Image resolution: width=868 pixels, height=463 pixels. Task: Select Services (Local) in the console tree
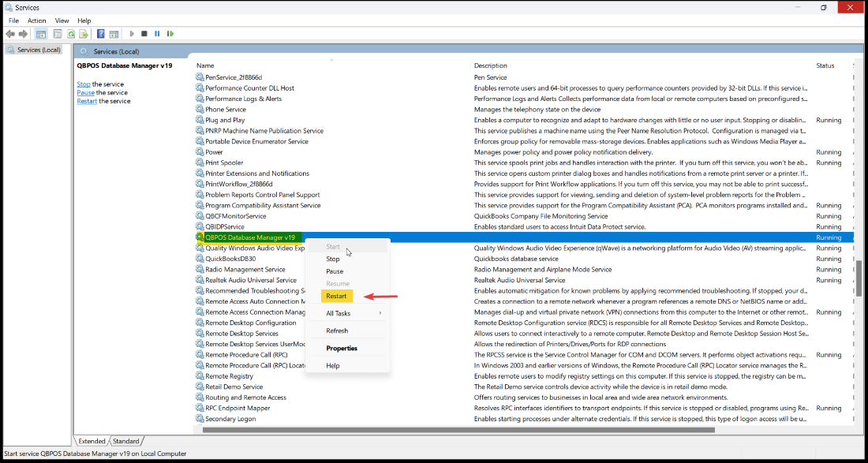point(39,50)
